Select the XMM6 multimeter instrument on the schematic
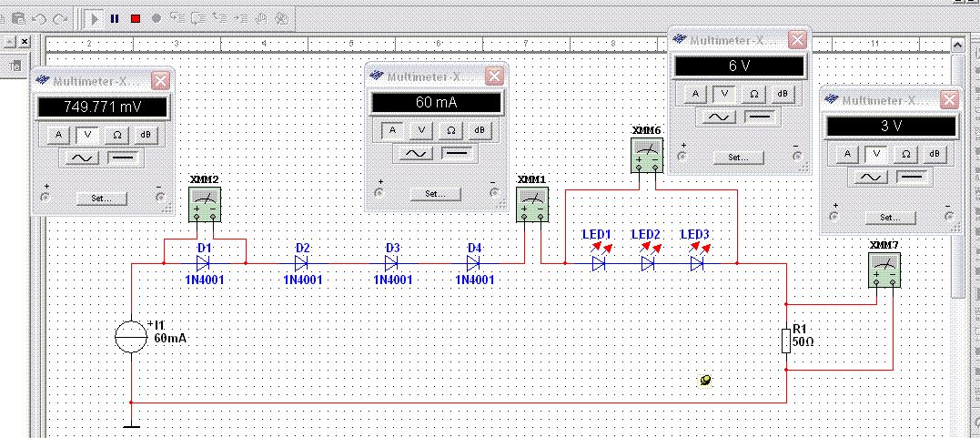 coord(647,154)
